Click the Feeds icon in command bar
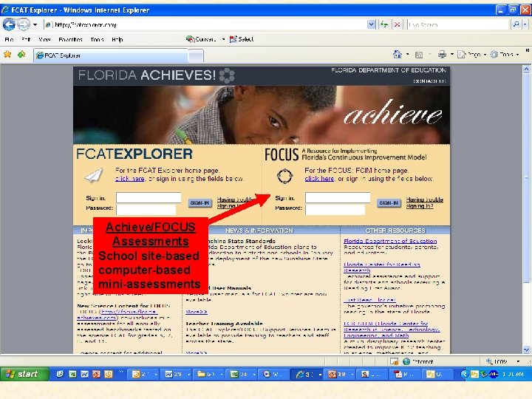The height and width of the screenshot is (399, 532). (x=419, y=55)
